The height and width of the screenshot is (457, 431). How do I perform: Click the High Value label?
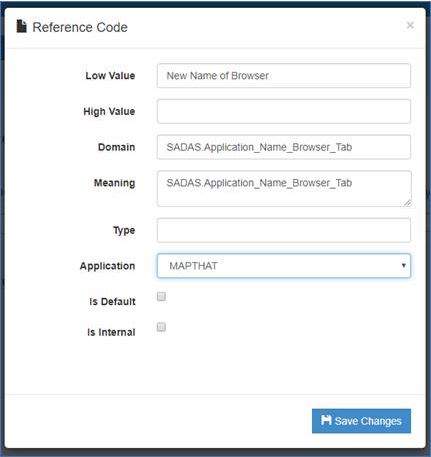pyautogui.click(x=109, y=111)
